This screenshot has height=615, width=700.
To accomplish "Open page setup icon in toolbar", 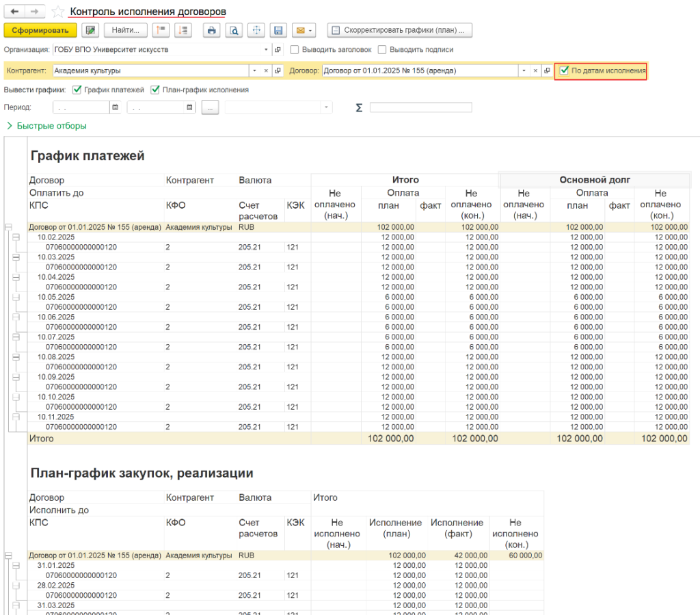I will click(256, 30).
